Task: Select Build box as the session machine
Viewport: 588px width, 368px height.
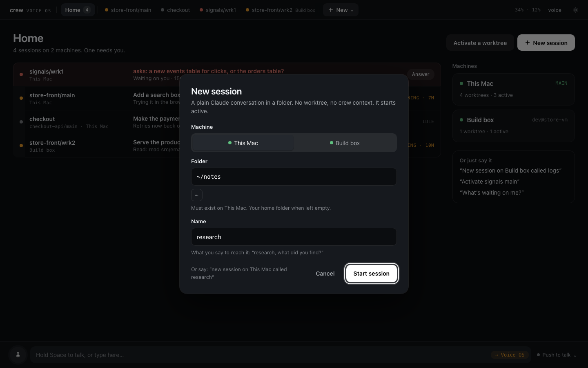Action: point(345,143)
